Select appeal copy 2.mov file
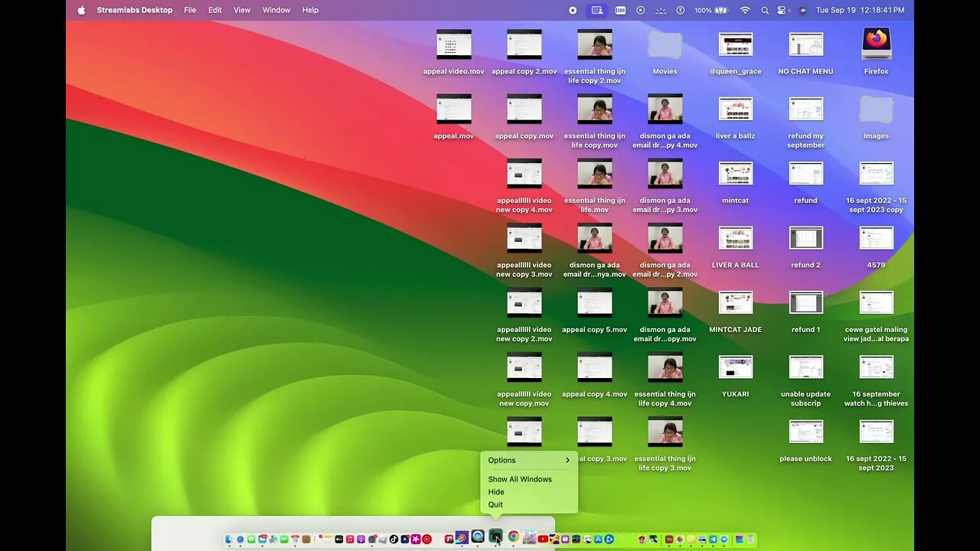The image size is (980, 551). [x=524, y=44]
